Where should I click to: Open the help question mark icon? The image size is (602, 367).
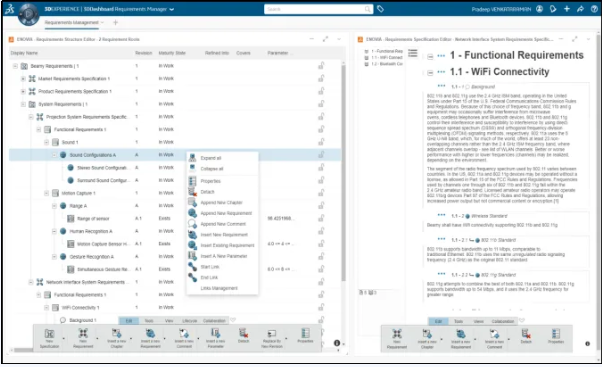click(594, 9)
